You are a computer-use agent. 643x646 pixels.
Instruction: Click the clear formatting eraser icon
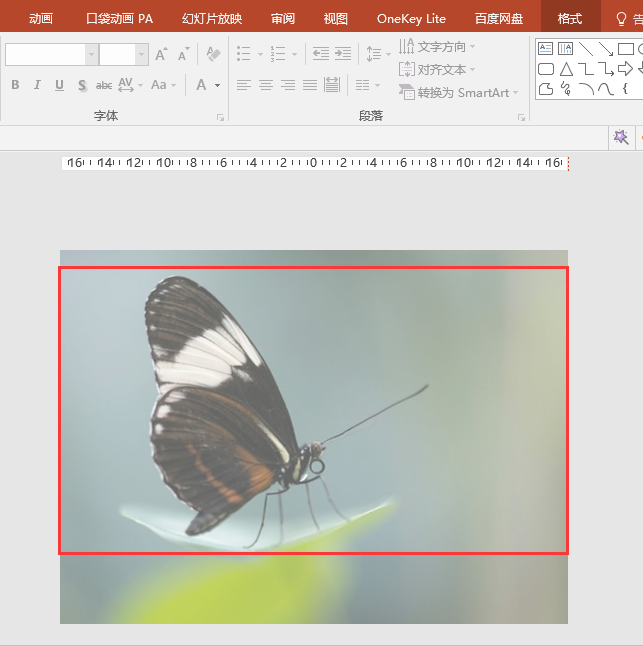213,54
